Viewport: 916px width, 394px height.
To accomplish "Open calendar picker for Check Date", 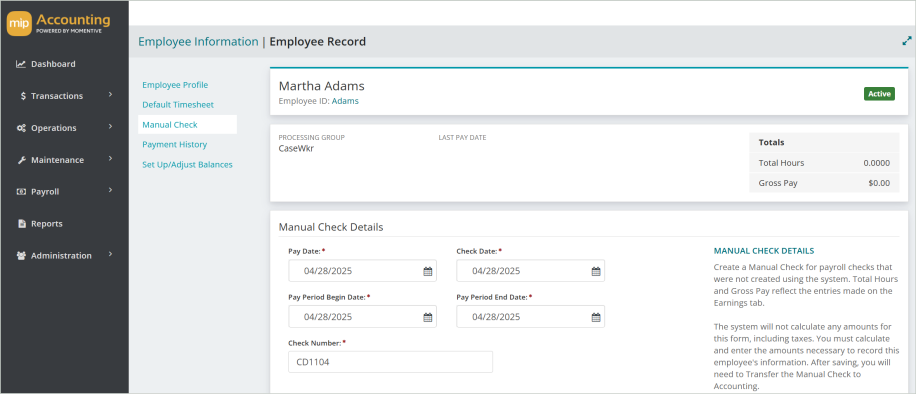I will [596, 271].
